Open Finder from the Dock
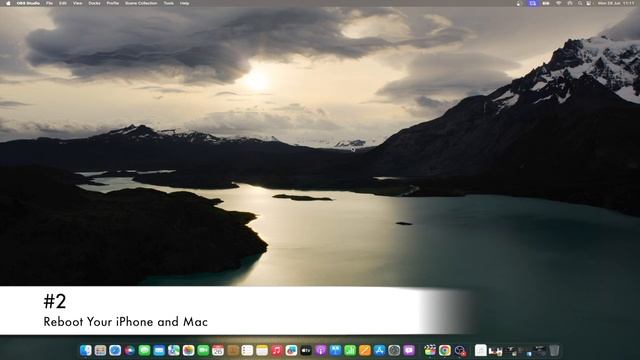 pos(86,350)
